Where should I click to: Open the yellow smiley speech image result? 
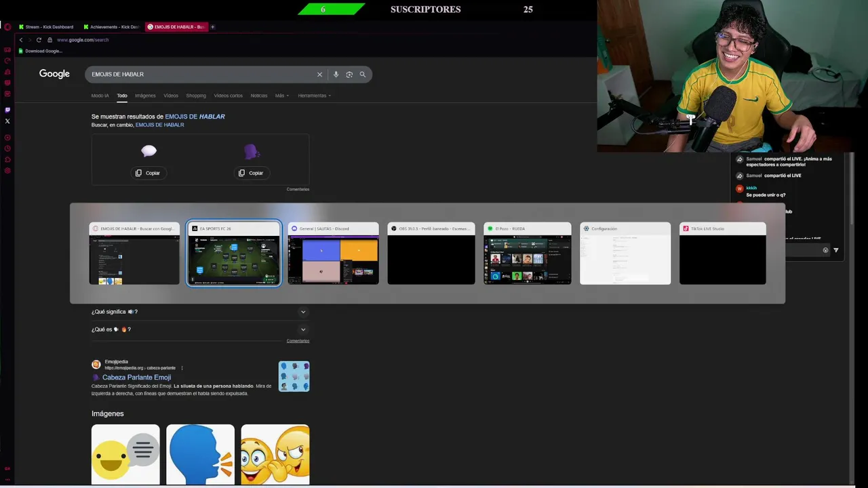click(125, 455)
